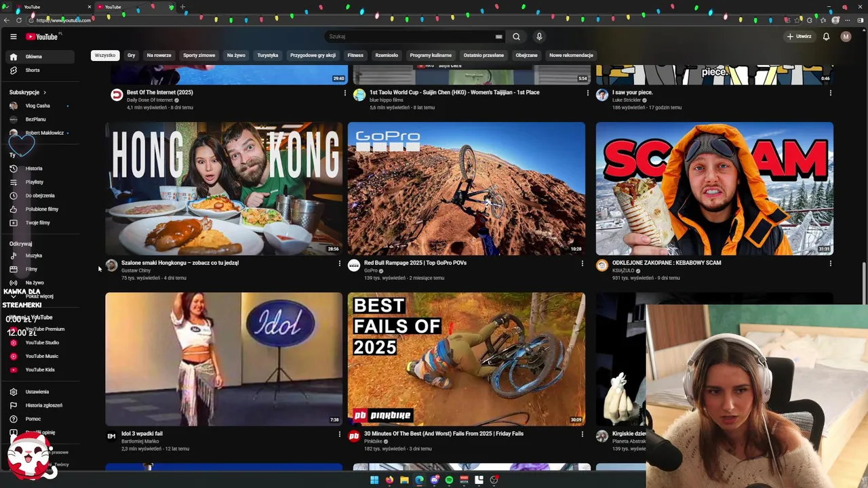The image size is (868, 488).
Task: Open Filmy under Odkrywaj
Action: point(40,269)
